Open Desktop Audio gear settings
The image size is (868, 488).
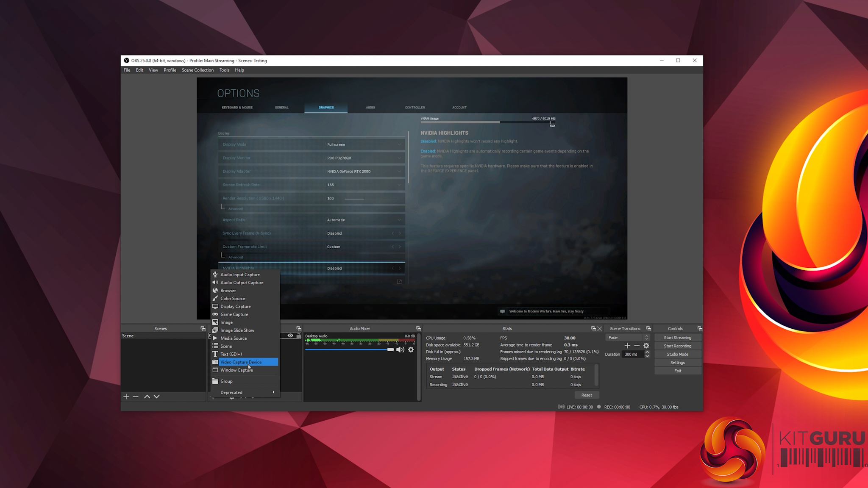click(x=411, y=349)
